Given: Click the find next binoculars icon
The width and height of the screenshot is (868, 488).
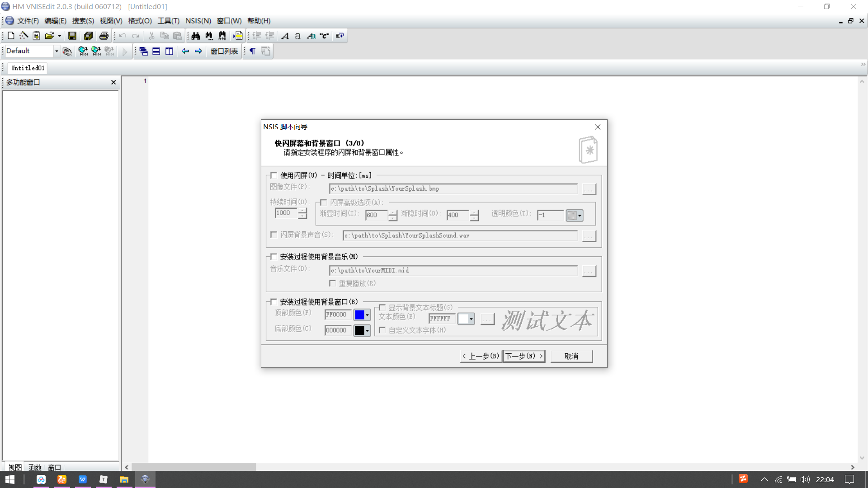Looking at the screenshot, I should click(x=209, y=36).
